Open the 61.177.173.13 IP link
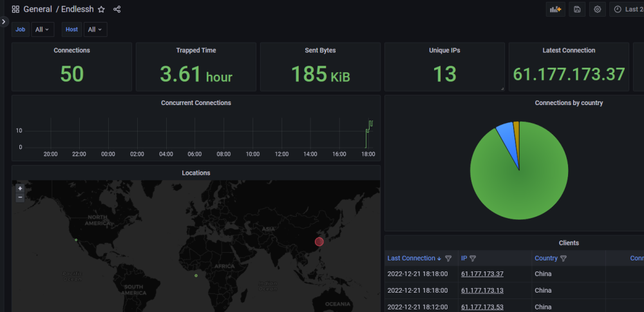This screenshot has width=644, height=312. pos(482,291)
